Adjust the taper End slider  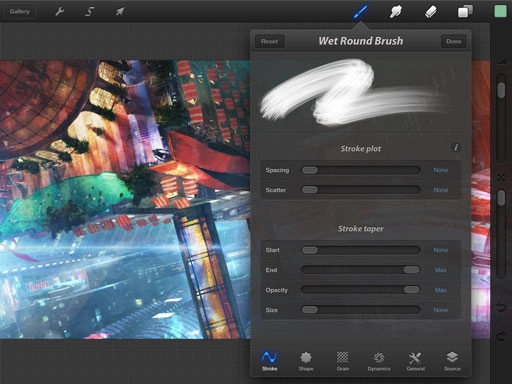click(361, 270)
